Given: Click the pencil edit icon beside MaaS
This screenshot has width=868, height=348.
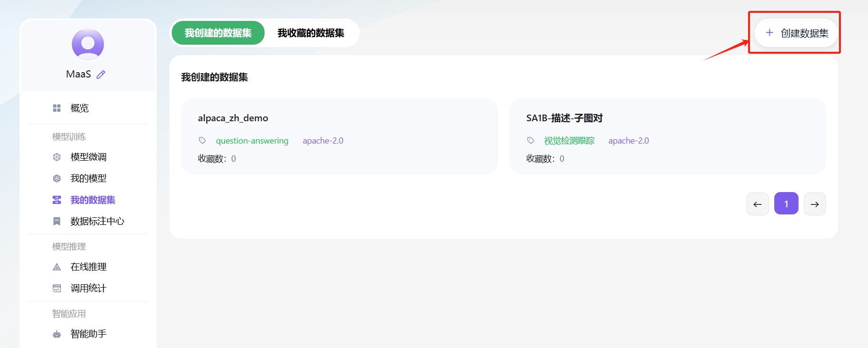Looking at the screenshot, I should pyautogui.click(x=101, y=75).
